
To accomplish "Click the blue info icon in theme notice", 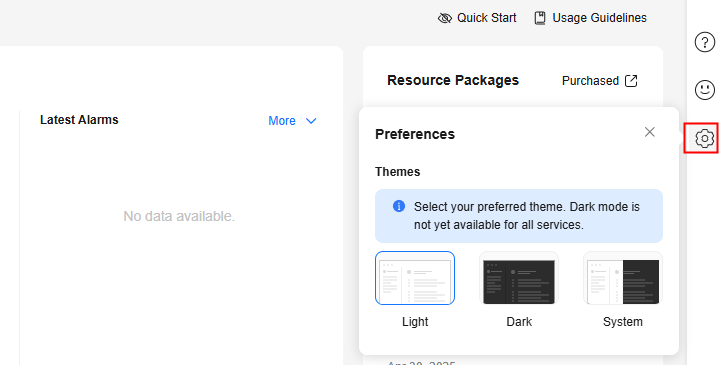I will click(399, 206).
